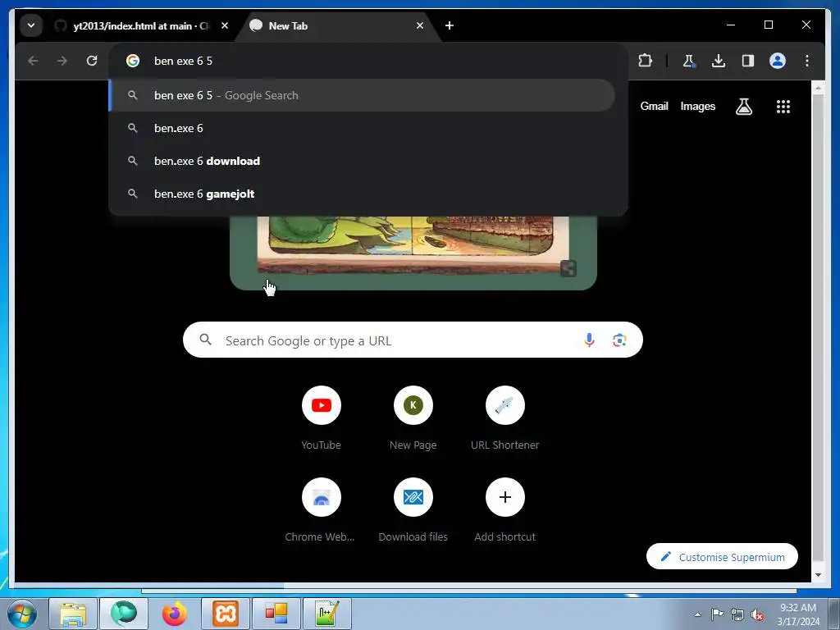Open the taskbar clock showing 9:32 AM

798,614
